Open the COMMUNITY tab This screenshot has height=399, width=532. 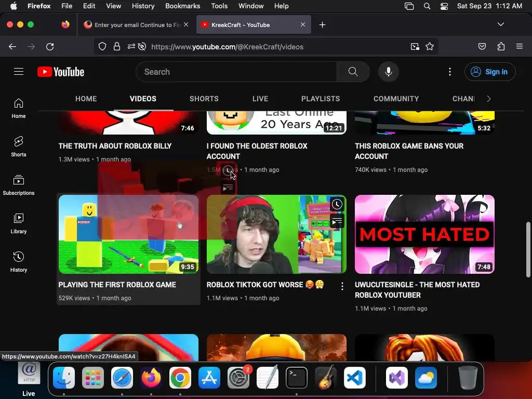click(396, 99)
